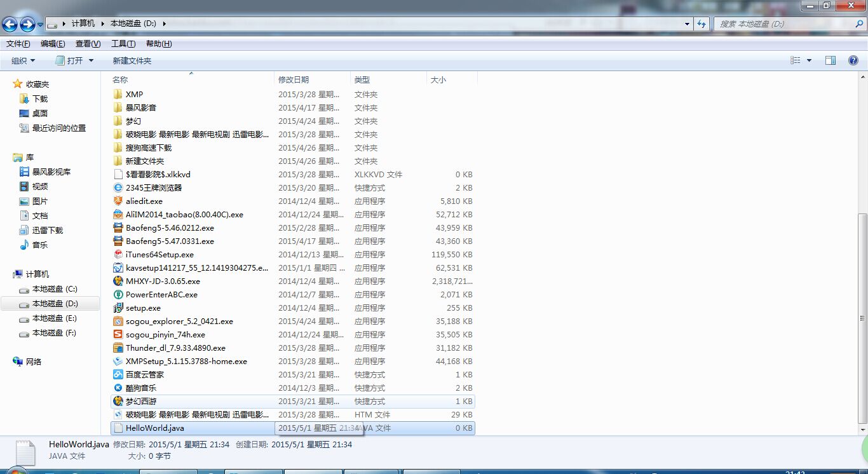Select the XMP folder icon
The width and height of the screenshot is (868, 474).
(118, 95)
